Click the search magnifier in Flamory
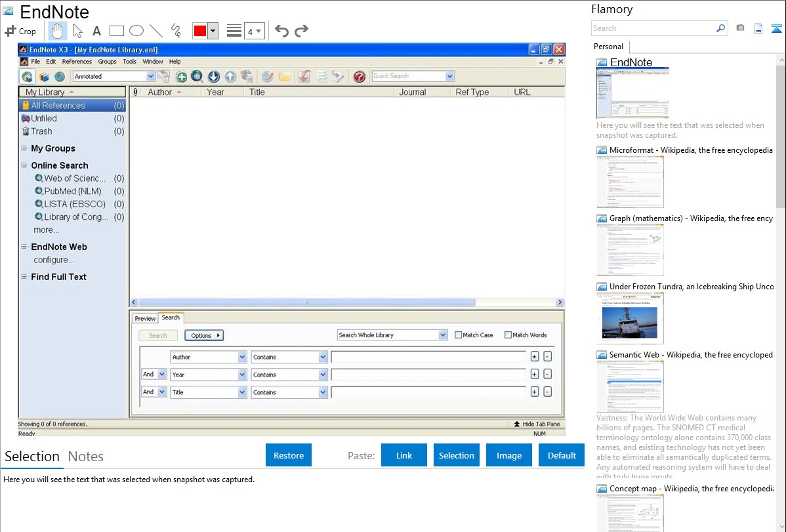Viewport: 786px width, 532px height. (x=720, y=28)
